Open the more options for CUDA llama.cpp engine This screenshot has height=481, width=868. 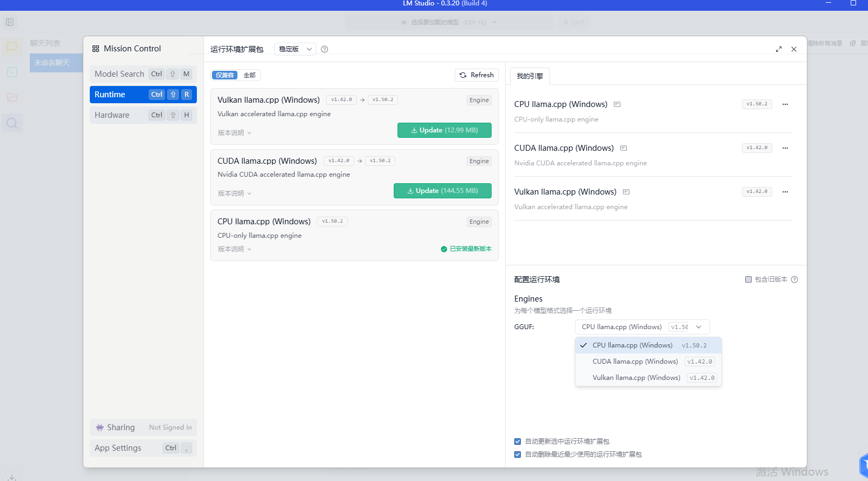785,148
